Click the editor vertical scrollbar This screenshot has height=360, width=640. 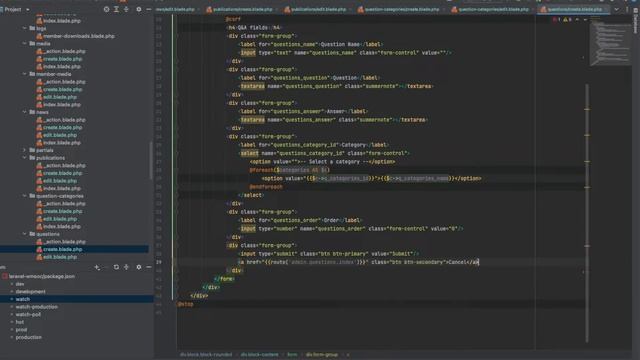point(587,213)
